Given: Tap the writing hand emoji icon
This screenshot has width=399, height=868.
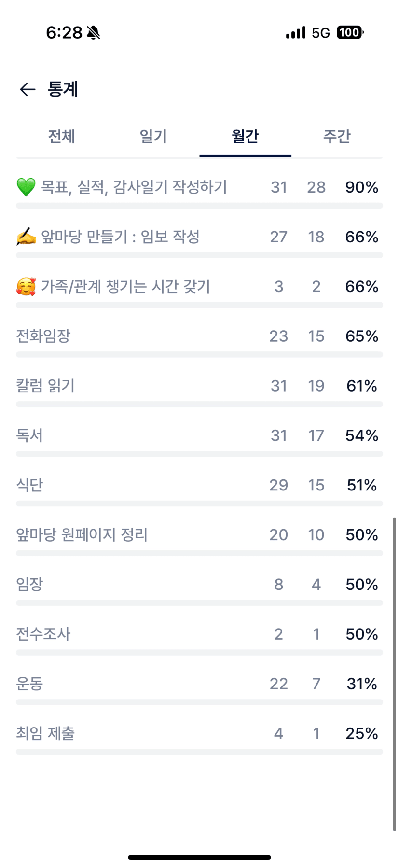Looking at the screenshot, I should coord(26,237).
